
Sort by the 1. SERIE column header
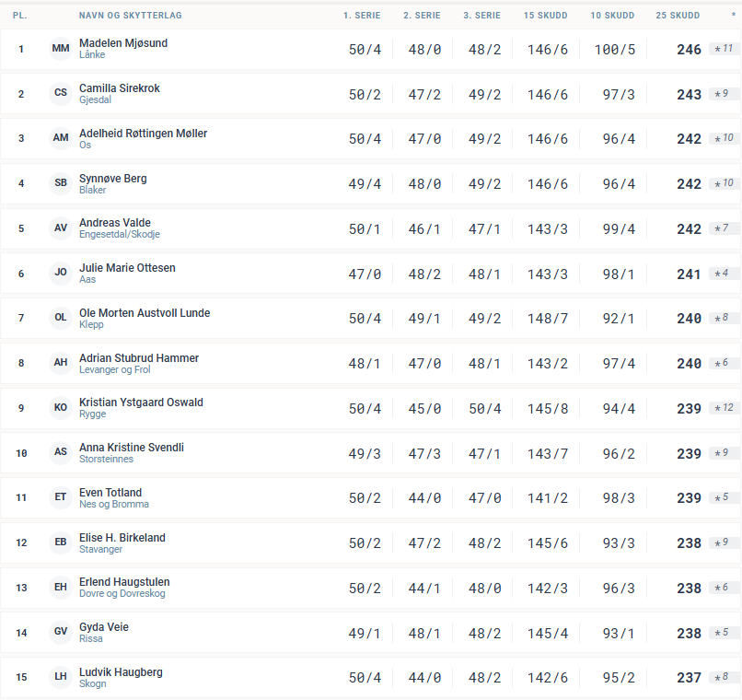tap(362, 16)
